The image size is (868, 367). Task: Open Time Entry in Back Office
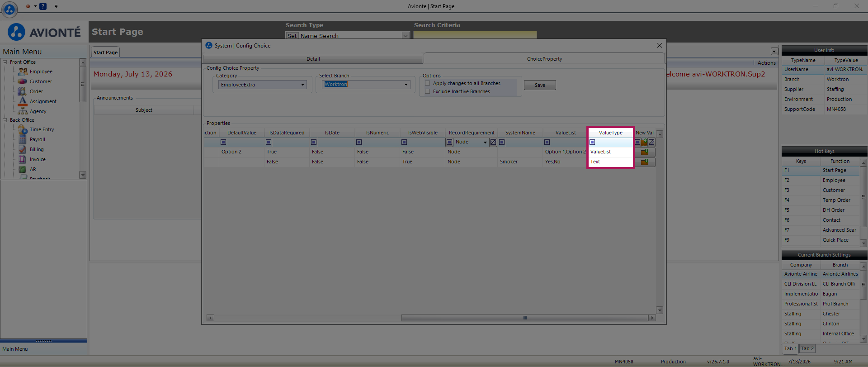coord(42,129)
